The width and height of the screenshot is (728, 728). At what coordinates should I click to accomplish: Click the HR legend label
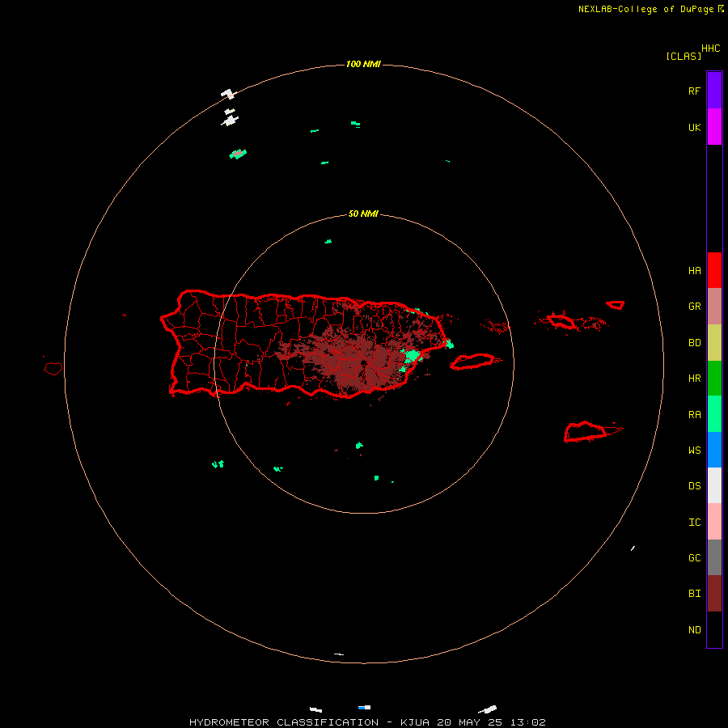point(694,379)
